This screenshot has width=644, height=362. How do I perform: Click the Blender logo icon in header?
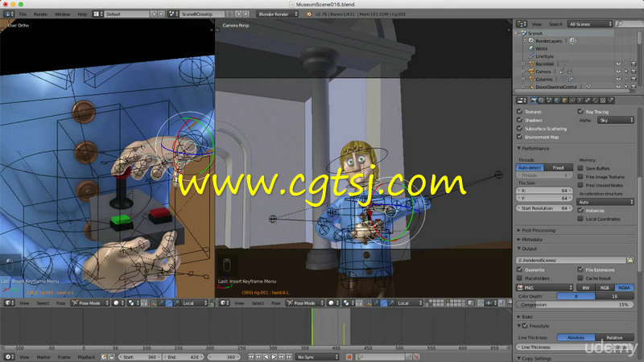tap(309, 14)
